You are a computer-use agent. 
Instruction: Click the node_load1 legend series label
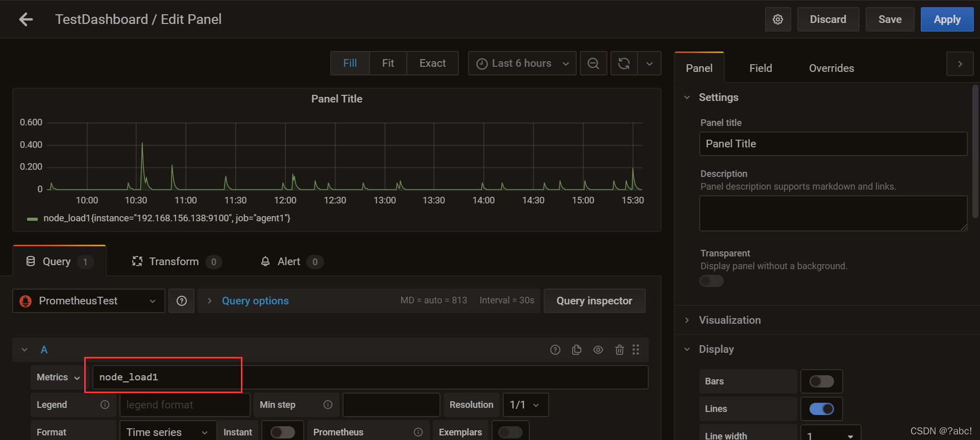click(167, 218)
